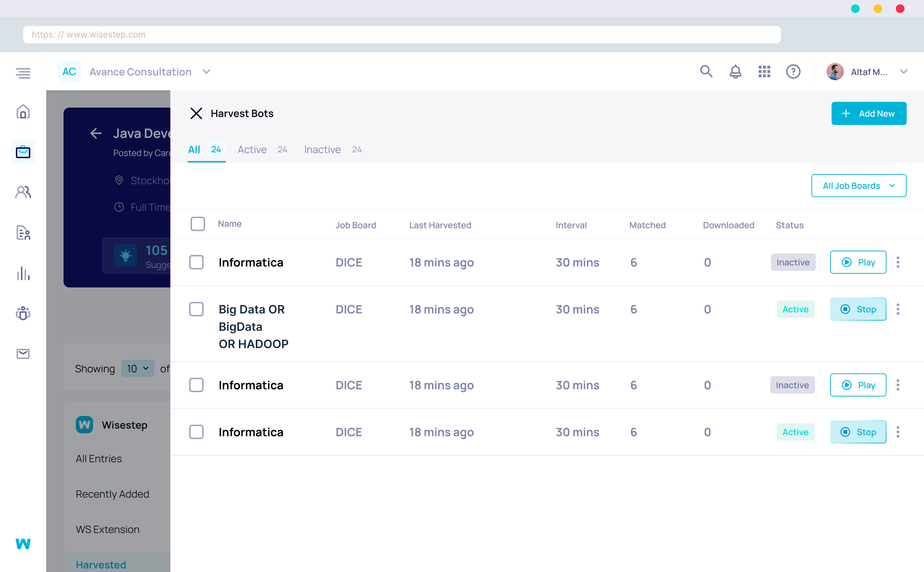Check the checkbox for the first Informatica bot
Viewport: 924px width, 572px height.
click(197, 262)
